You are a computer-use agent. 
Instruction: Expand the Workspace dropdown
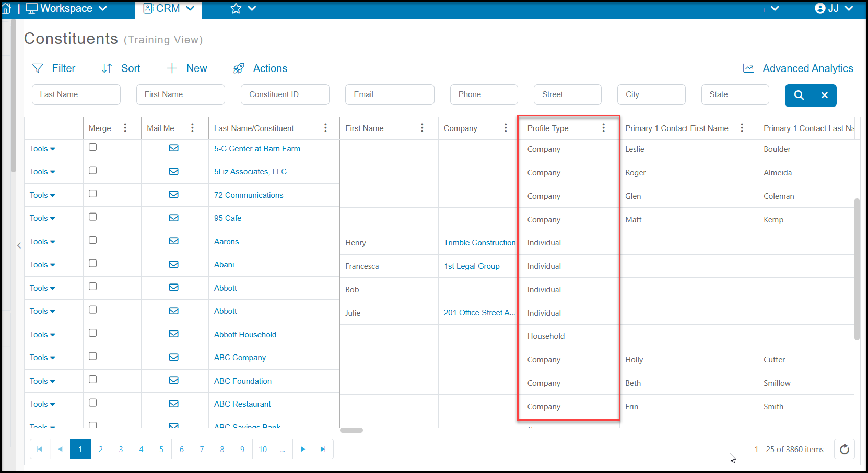coord(103,8)
